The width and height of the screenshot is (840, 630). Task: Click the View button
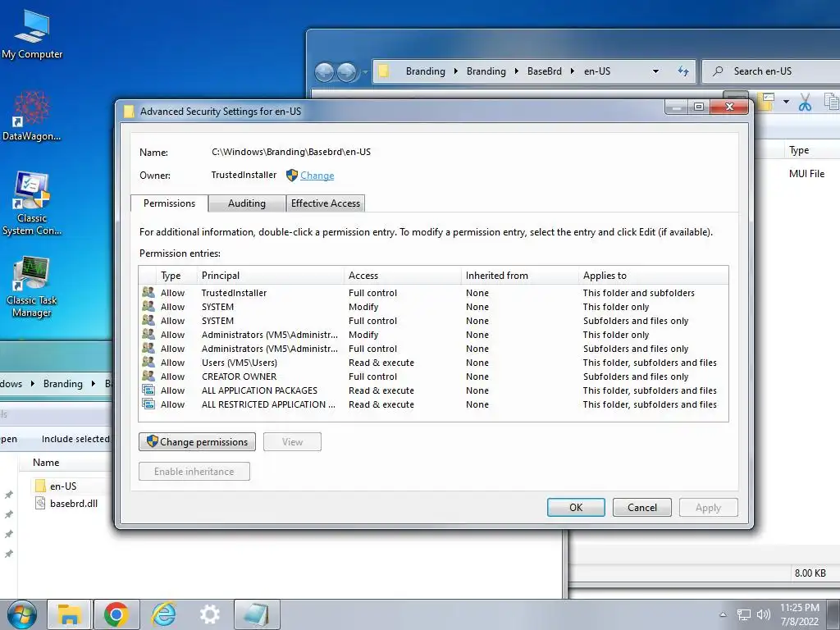[293, 442]
